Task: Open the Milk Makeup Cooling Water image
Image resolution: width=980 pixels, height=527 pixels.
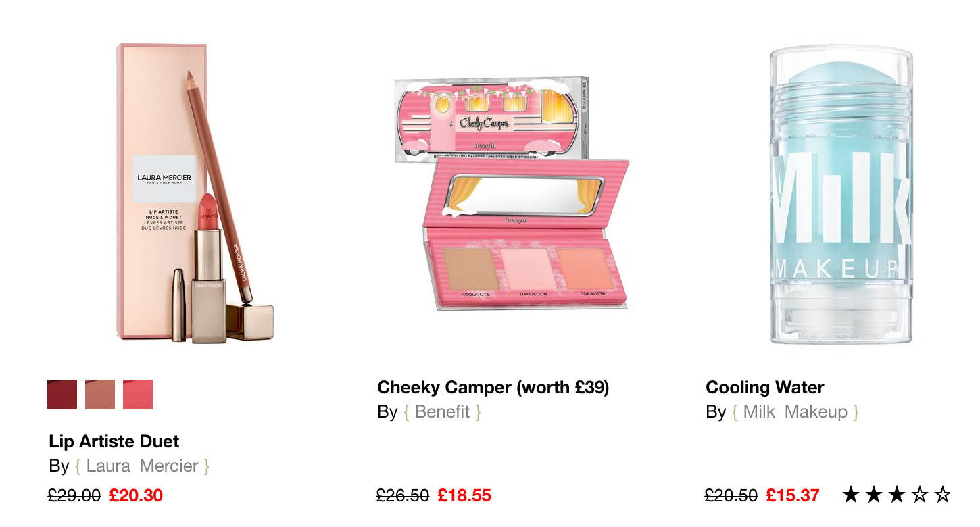Action: [x=841, y=195]
